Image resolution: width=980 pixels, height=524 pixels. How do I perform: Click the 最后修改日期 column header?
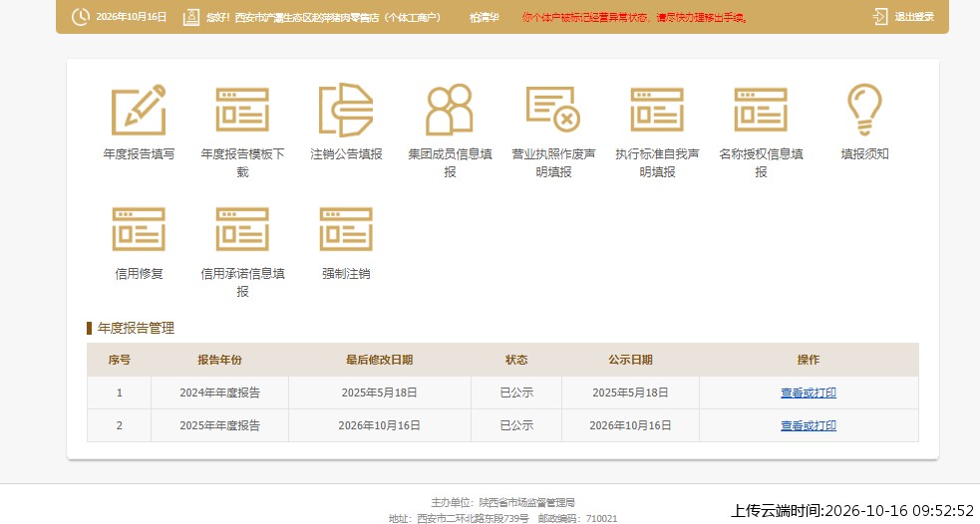click(x=380, y=360)
